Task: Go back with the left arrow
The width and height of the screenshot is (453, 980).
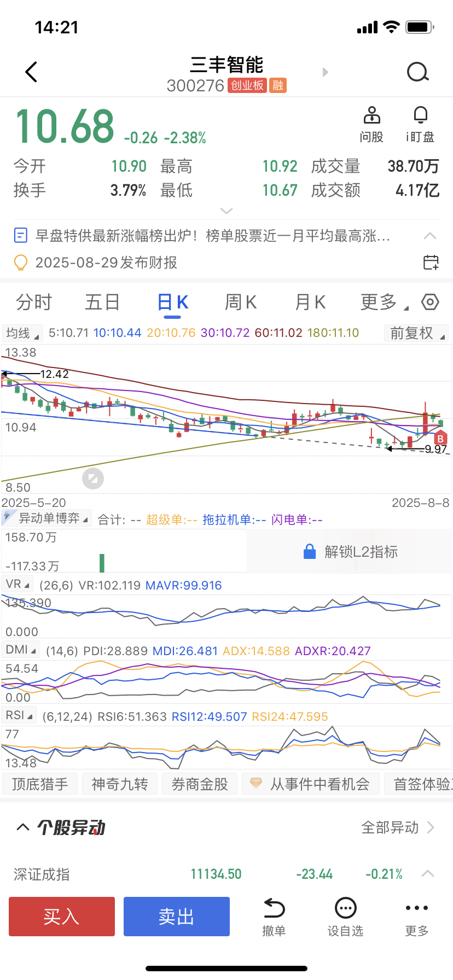Action: coord(31,72)
